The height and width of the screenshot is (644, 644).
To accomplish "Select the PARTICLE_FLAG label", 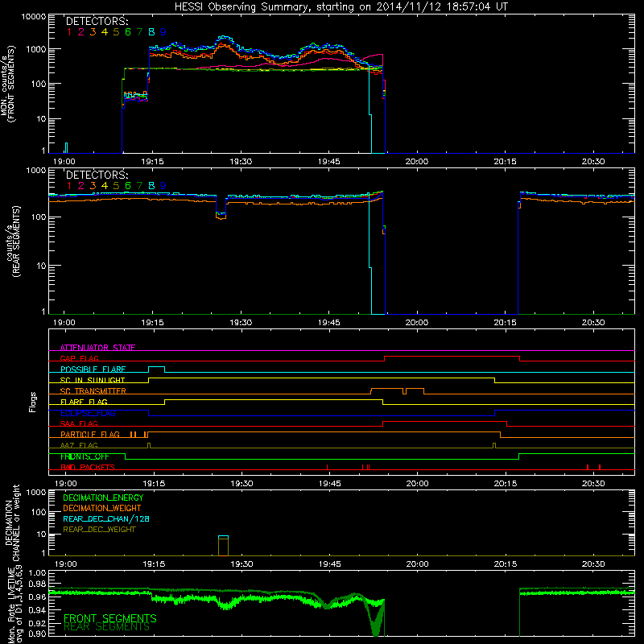I will 90,434.
